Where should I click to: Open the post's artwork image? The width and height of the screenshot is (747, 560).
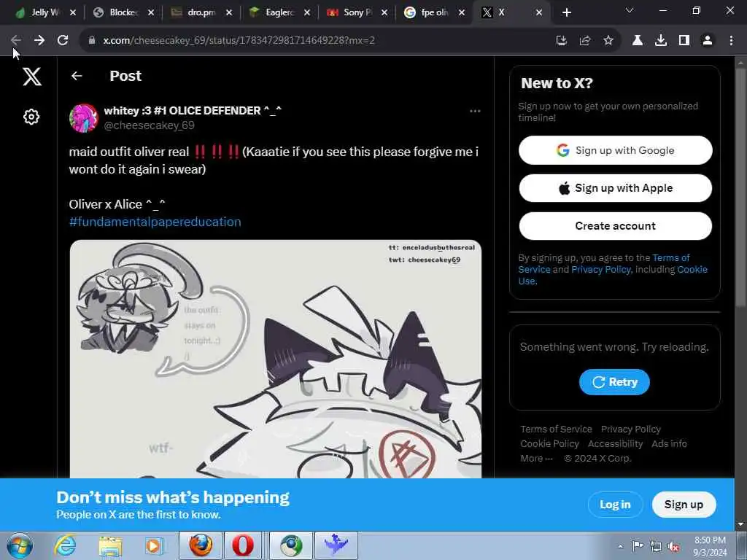click(275, 359)
